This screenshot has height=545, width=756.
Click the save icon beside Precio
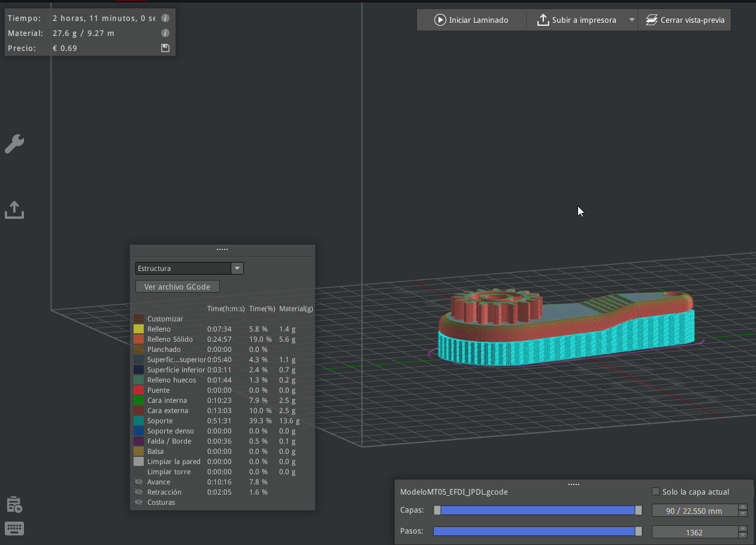point(165,48)
